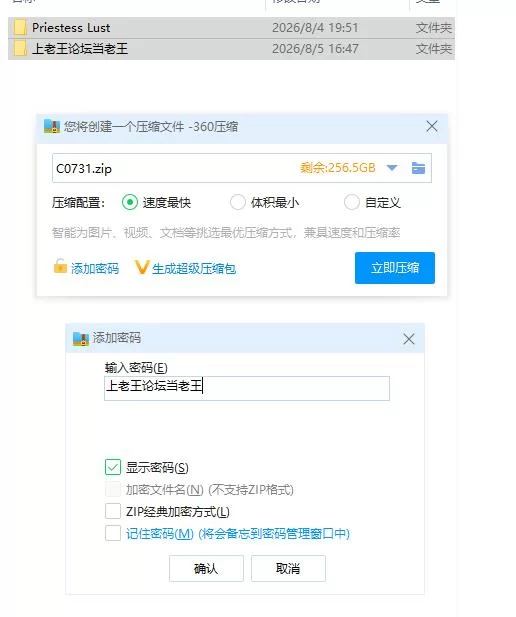Click 取消 to cancel password
This screenshot has height=617, width=516.
[x=288, y=568]
